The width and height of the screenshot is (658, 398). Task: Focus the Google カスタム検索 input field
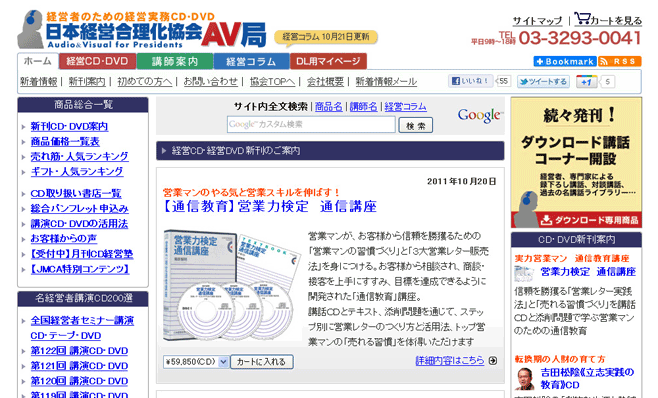click(x=311, y=125)
